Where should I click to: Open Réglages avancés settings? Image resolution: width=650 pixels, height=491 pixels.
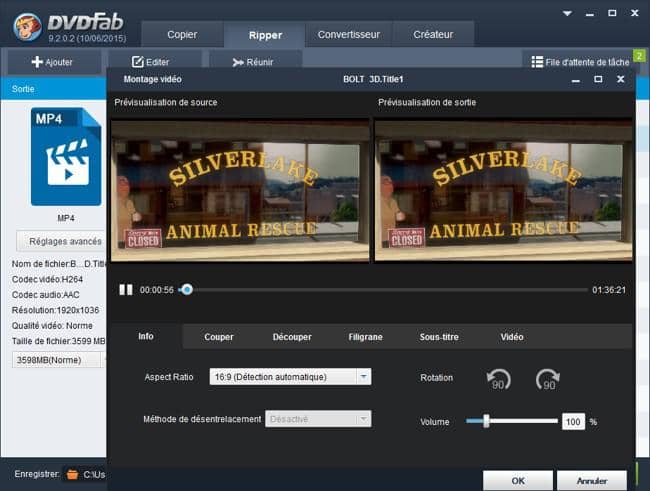tap(64, 241)
